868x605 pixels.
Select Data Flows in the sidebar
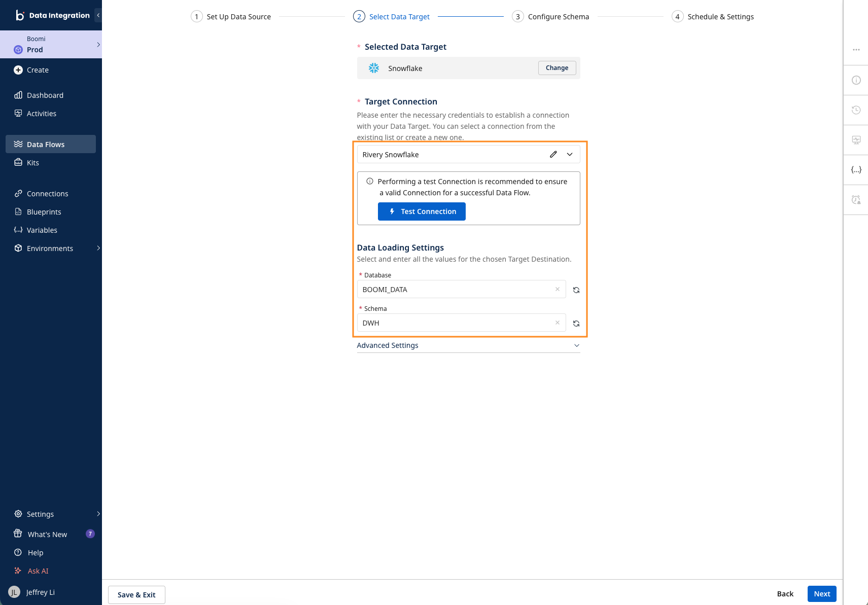(51, 144)
